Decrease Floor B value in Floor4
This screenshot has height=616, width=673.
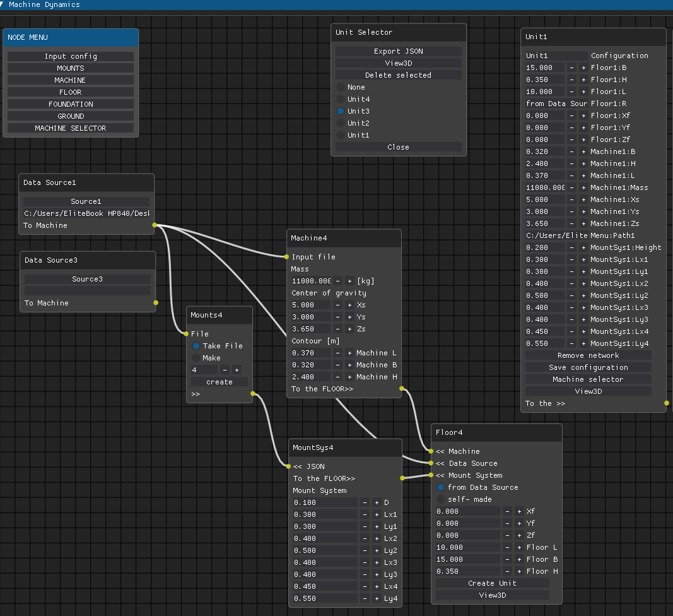[507, 560]
